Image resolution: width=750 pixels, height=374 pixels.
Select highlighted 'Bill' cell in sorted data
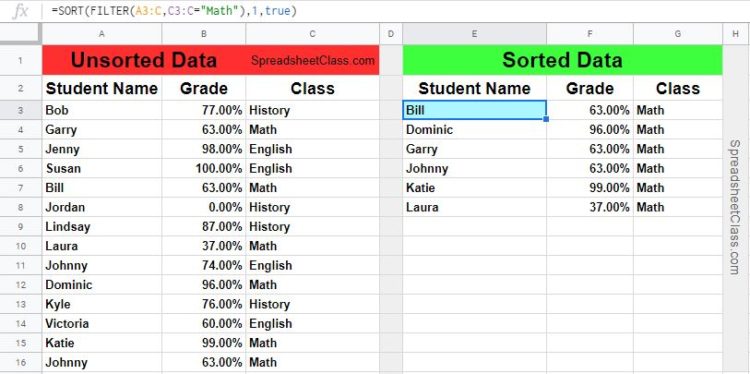click(x=474, y=110)
